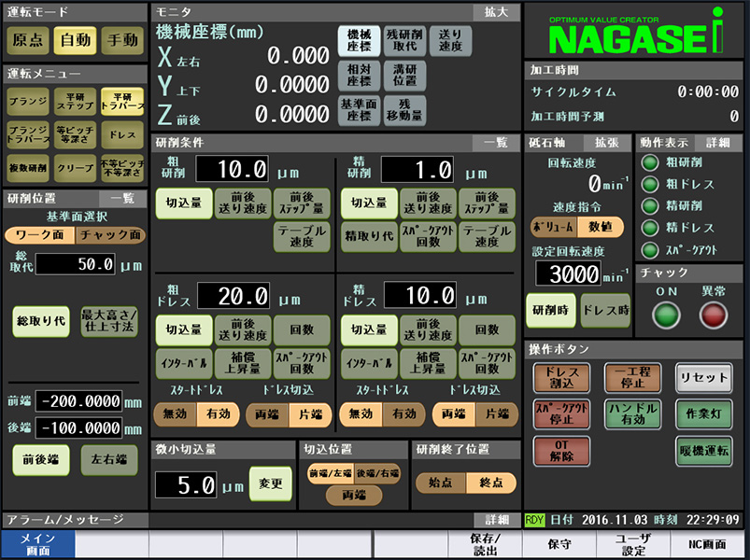This screenshot has height=560, width=750.
Task: Click the 設定回転速度 field showing 3000
Action: click(569, 274)
